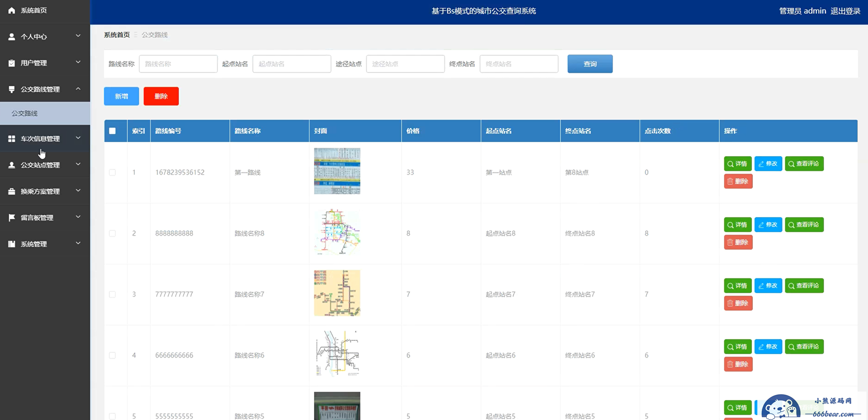Image resolution: width=868 pixels, height=420 pixels.
Task: Focus the 终点站名 search field
Action: tap(519, 64)
